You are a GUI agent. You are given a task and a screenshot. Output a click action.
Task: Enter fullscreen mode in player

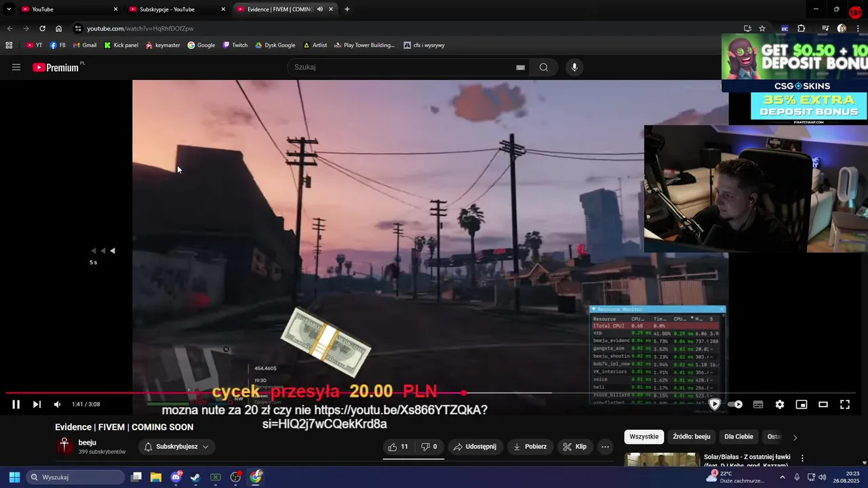click(x=845, y=405)
